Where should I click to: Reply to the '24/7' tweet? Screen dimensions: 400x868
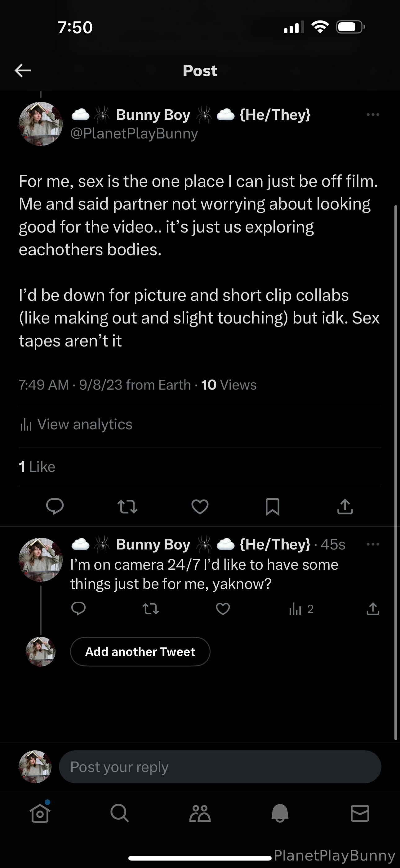[78, 609]
